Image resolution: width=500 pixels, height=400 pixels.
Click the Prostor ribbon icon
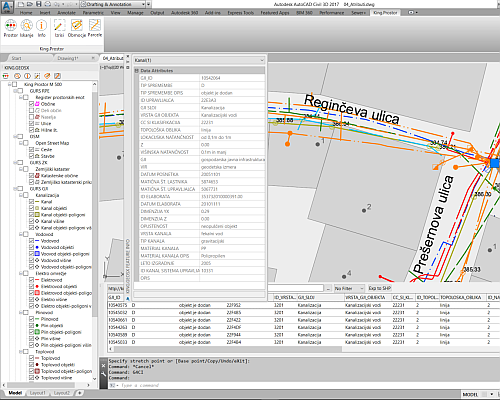click(x=10, y=28)
